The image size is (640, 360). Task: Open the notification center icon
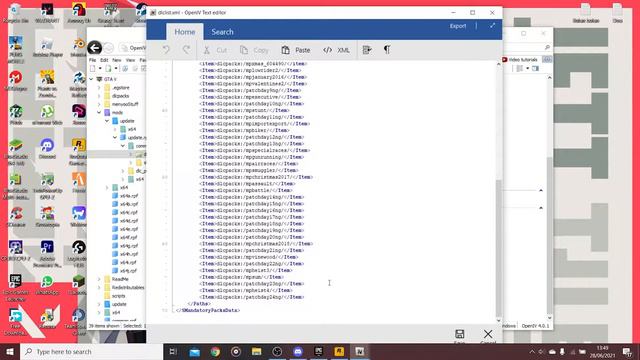click(628, 351)
